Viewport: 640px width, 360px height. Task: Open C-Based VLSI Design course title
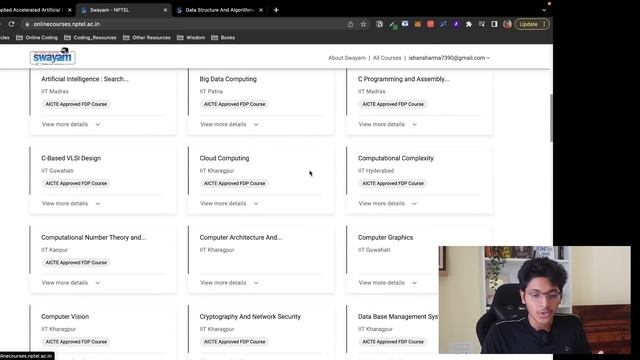pyautogui.click(x=71, y=158)
